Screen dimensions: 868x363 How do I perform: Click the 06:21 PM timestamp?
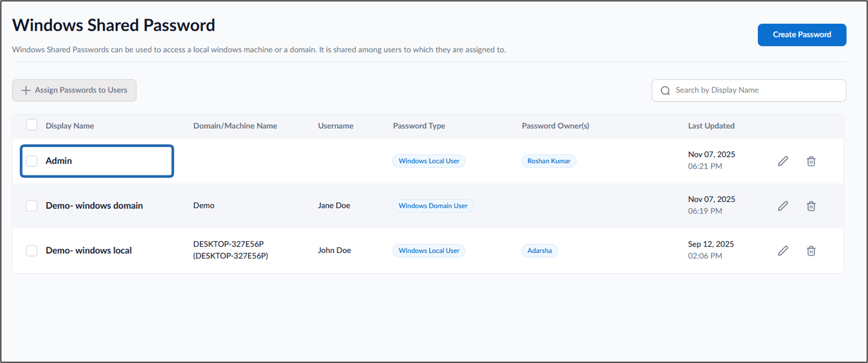point(705,166)
